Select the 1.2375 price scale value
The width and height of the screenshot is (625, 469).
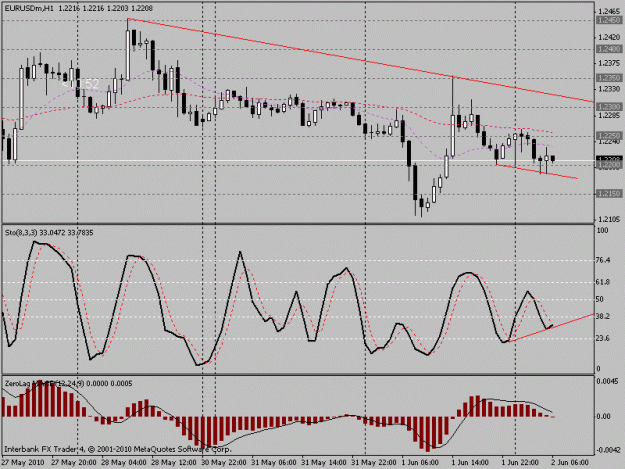tap(609, 63)
